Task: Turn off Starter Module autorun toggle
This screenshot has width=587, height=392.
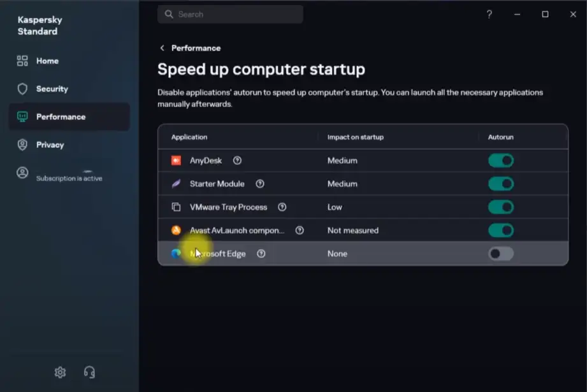Action: [500, 184]
